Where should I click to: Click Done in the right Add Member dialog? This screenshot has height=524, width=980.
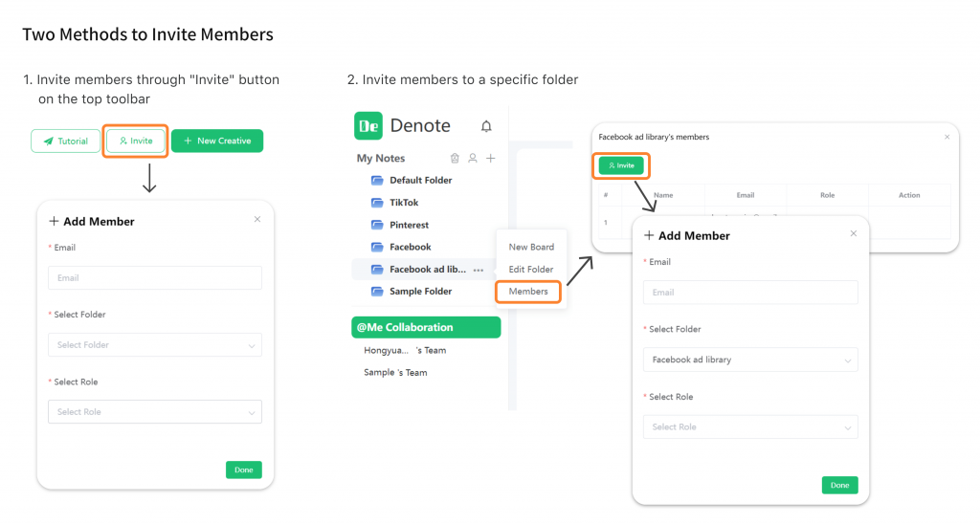pyautogui.click(x=840, y=486)
